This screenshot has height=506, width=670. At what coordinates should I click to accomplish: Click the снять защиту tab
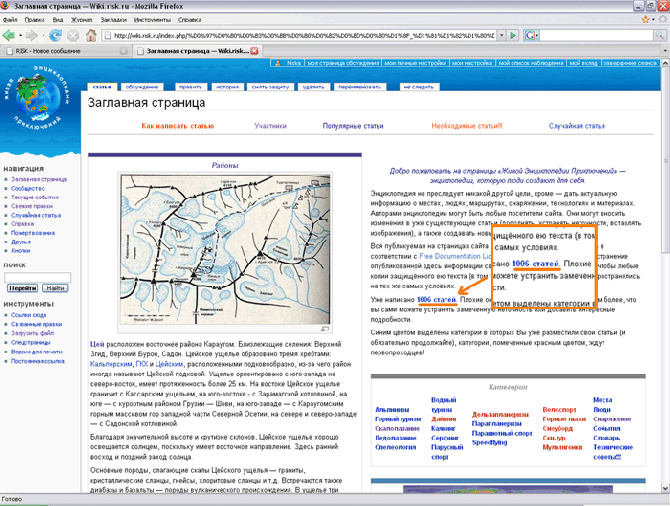click(x=270, y=87)
